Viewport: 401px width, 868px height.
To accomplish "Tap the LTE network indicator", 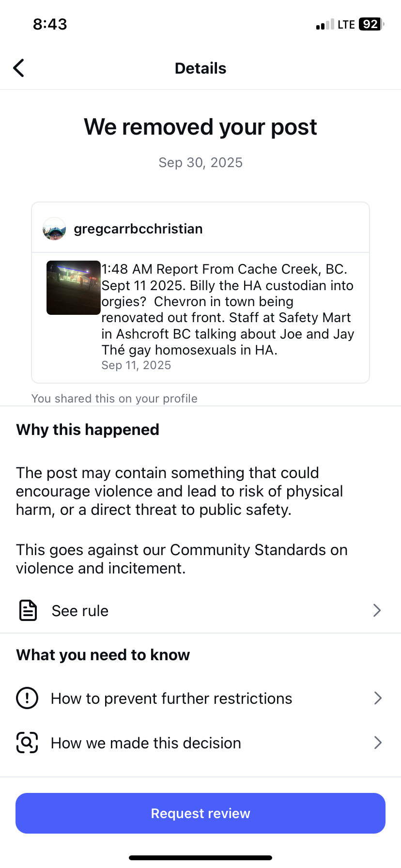I will click(x=346, y=25).
